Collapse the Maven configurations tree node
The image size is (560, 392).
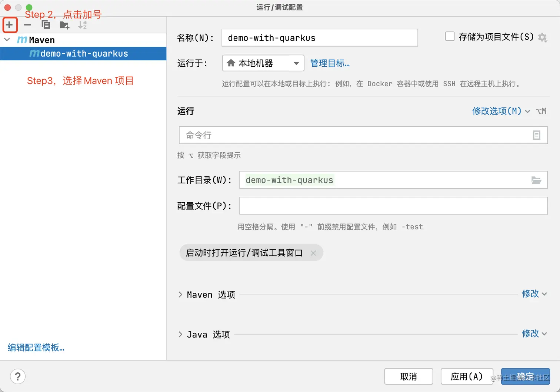pyautogui.click(x=7, y=40)
